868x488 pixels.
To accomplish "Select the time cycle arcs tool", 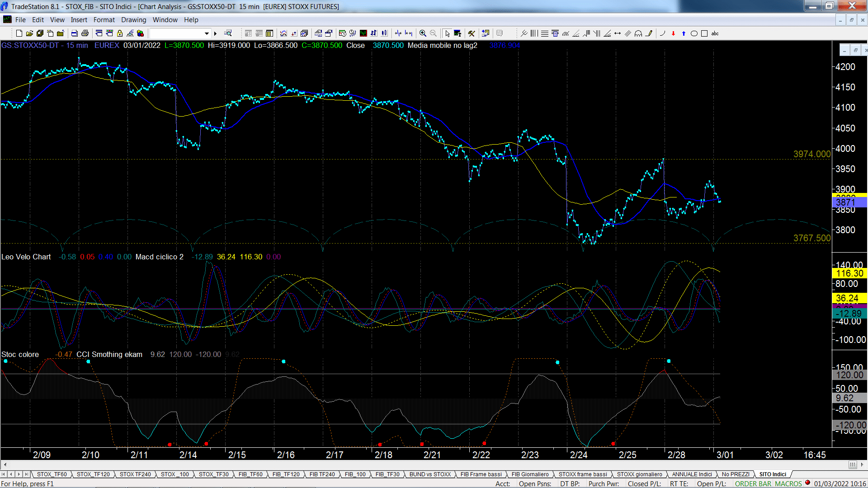I will (638, 33).
